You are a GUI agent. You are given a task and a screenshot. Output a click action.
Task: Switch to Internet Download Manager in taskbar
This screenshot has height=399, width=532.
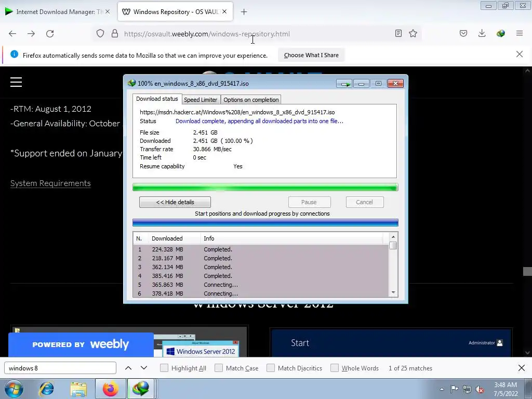tap(141, 389)
